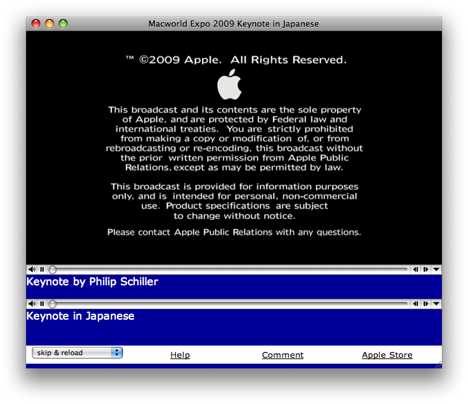Click the video playhead knob on upper timeline
This screenshot has width=468, height=404.
(52, 269)
